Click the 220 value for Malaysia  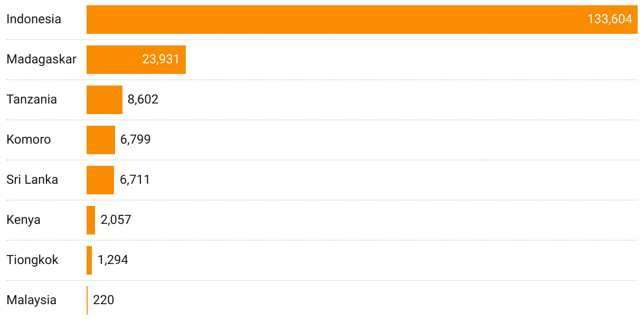coord(103,300)
